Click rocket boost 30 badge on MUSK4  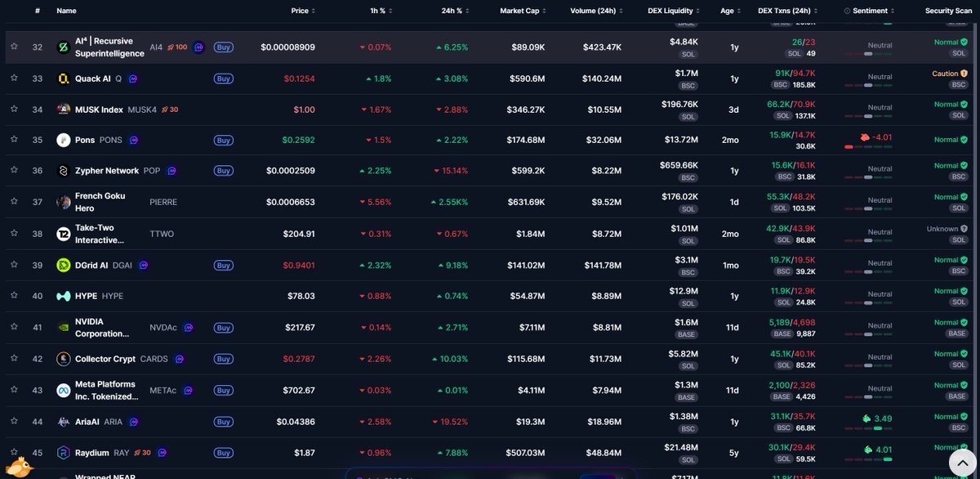click(x=169, y=110)
